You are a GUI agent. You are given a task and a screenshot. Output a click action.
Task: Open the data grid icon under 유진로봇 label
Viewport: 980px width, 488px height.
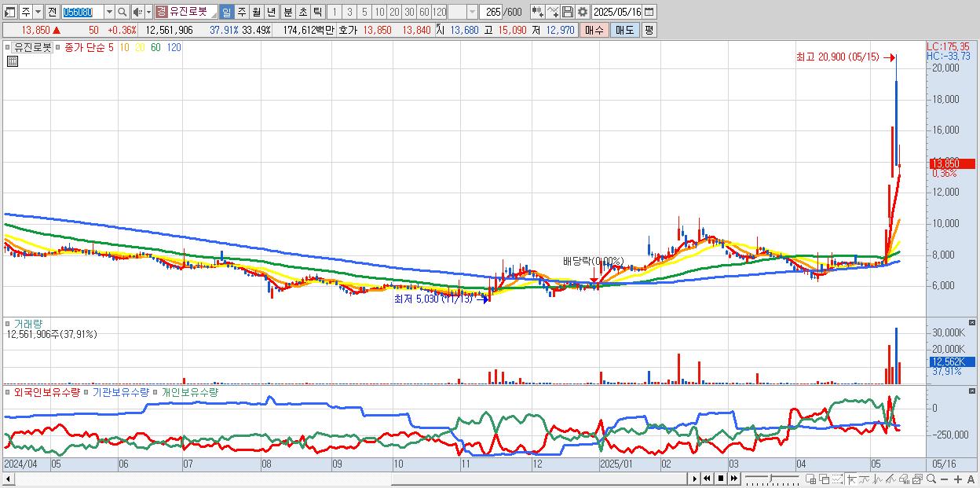(12, 61)
